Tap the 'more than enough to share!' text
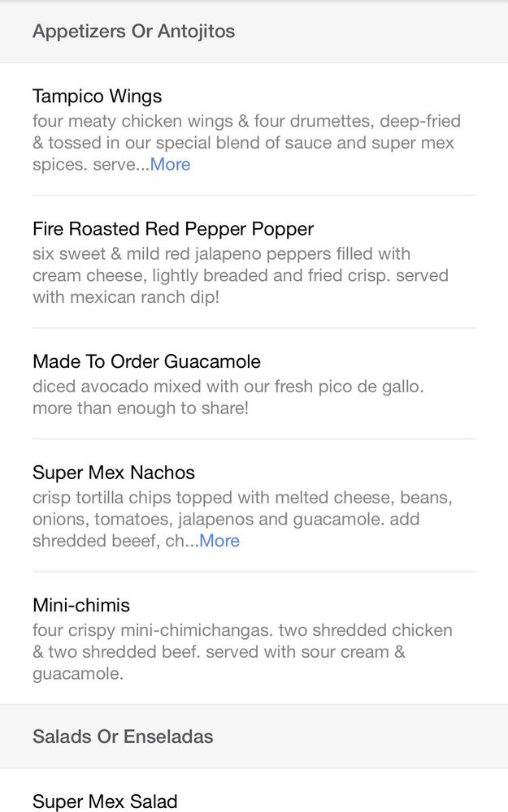The width and height of the screenshot is (508, 812). 140,408
